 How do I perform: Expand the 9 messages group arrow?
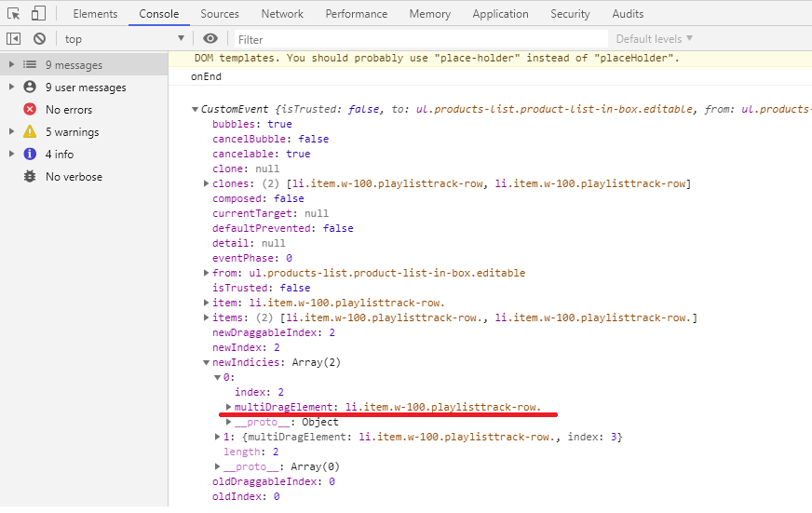[11, 65]
